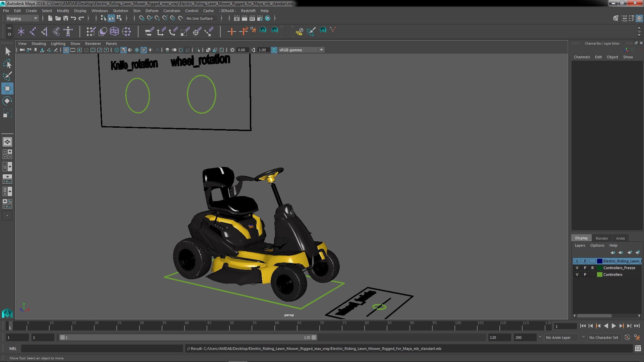Go to start of playback range

[x=583, y=326]
